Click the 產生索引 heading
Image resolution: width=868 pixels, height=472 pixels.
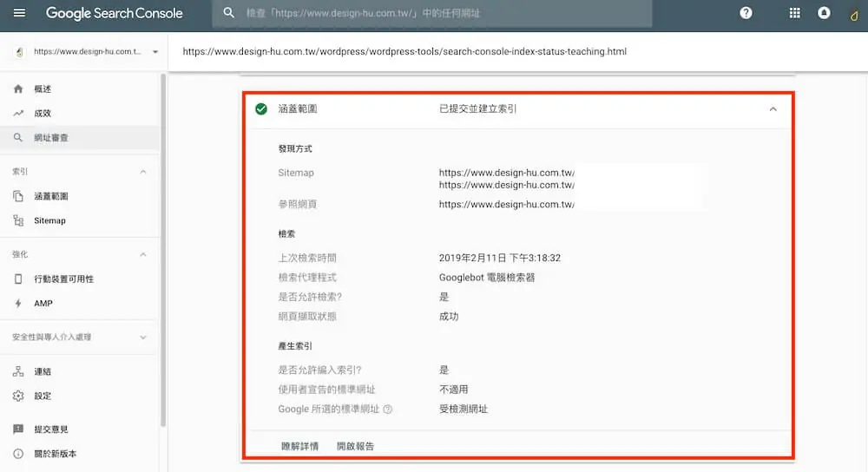(295, 346)
